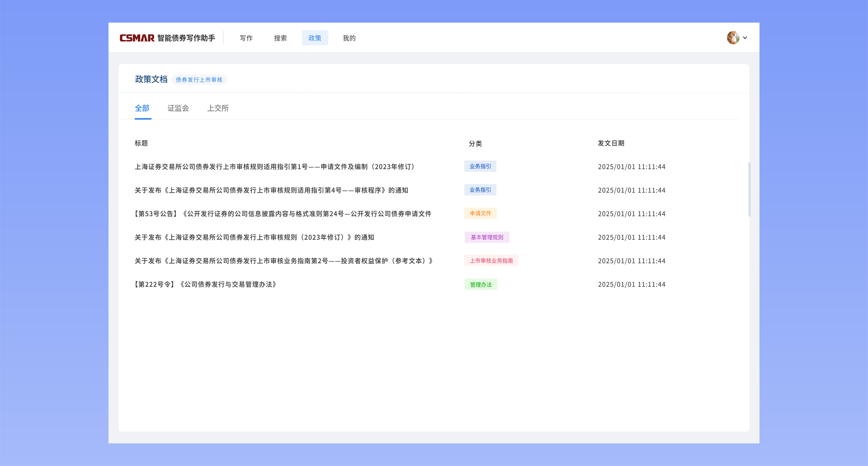Open the user avatar profile picture
868x466 pixels.
pos(733,38)
